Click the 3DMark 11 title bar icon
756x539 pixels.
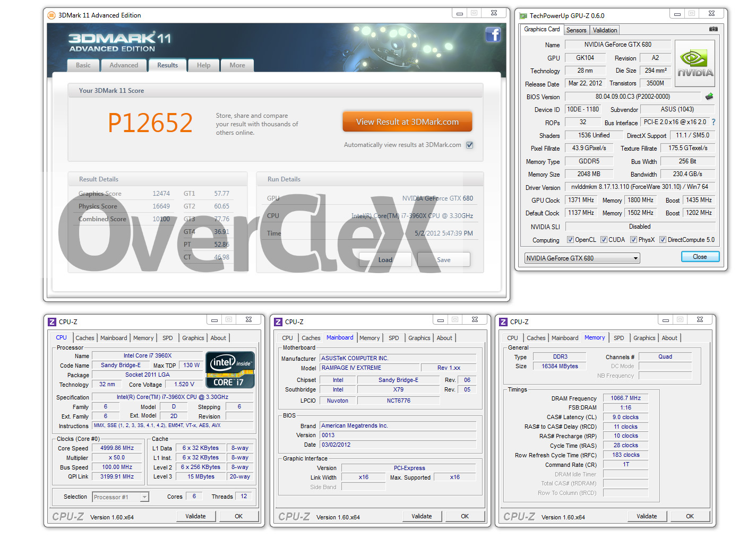(x=51, y=15)
